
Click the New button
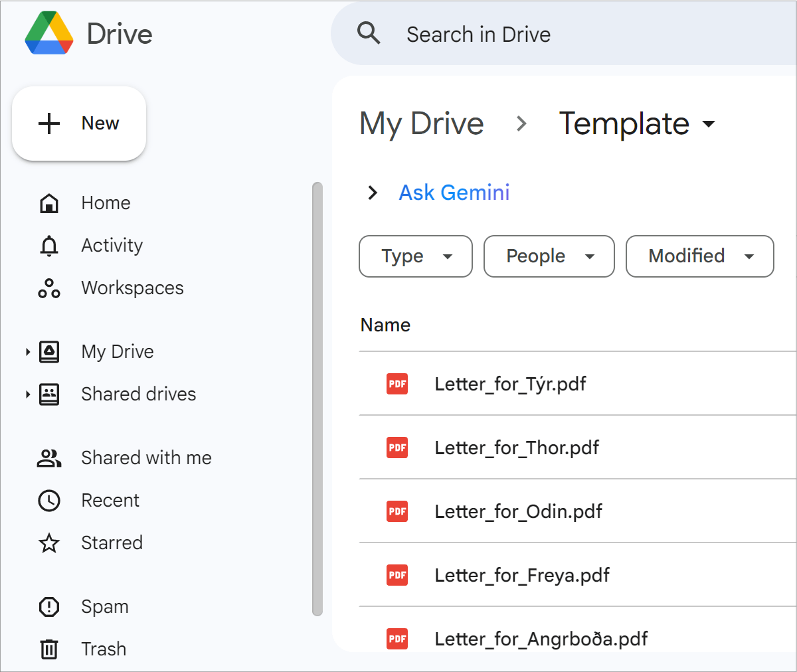click(79, 124)
